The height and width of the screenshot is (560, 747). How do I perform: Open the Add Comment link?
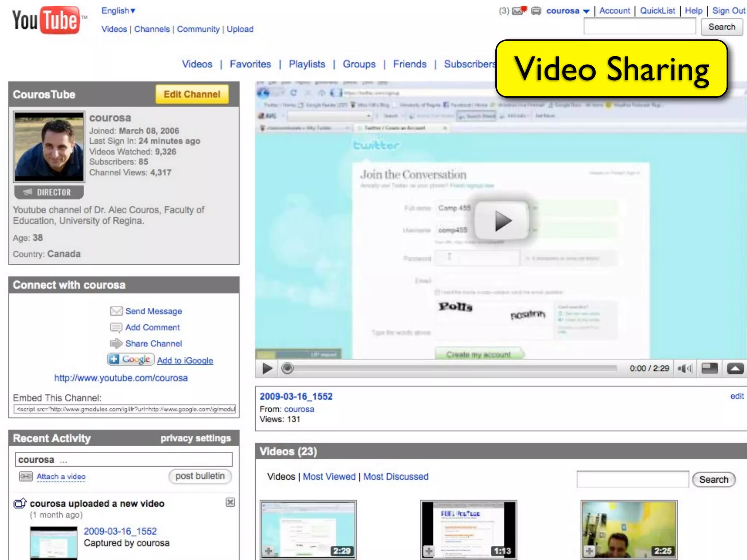(152, 327)
